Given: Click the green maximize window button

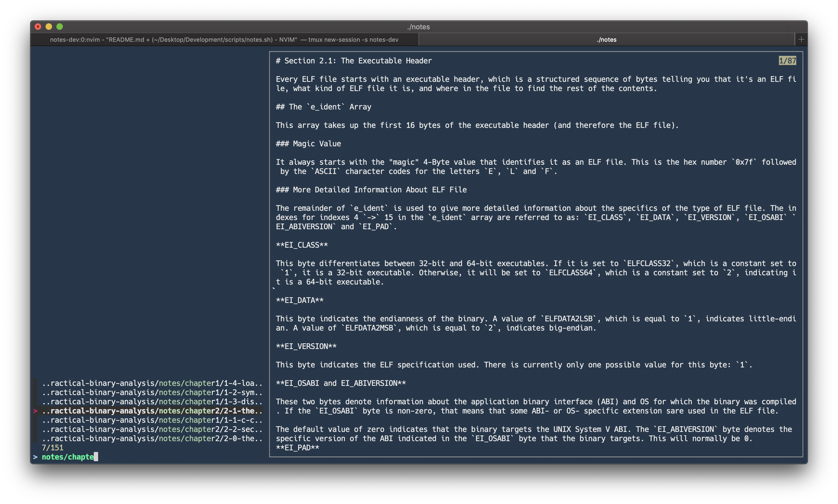Looking at the screenshot, I should point(60,27).
